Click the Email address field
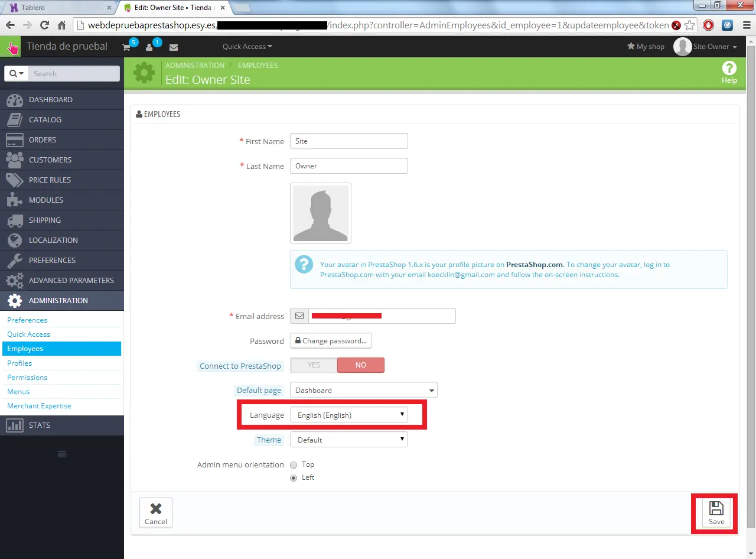Screen dimensions: 756x559 point(382,316)
